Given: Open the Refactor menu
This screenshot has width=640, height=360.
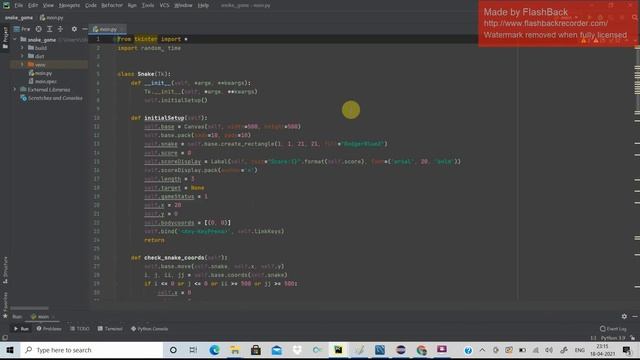Looking at the screenshot, I should click(x=112, y=5).
